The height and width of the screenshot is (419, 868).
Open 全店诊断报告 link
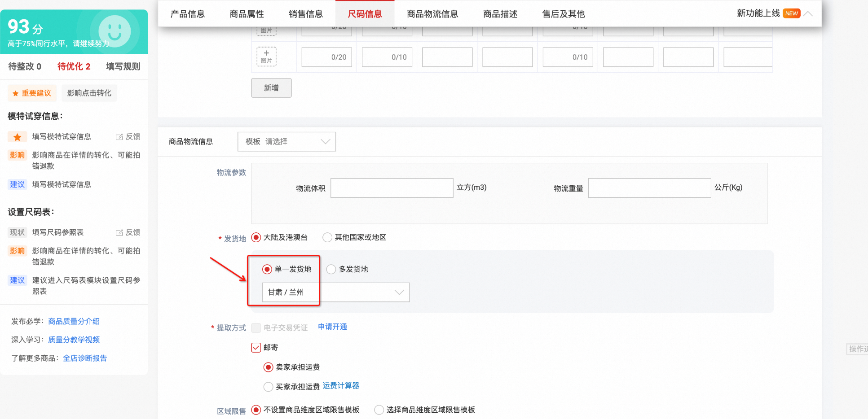point(85,358)
